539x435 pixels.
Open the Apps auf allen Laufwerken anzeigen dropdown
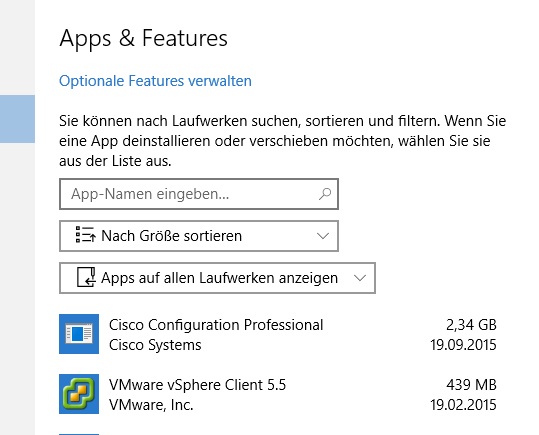[217, 278]
